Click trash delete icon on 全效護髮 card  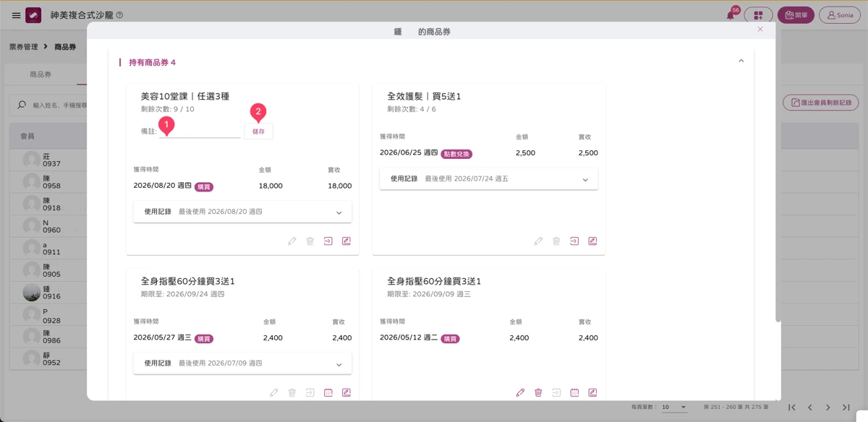(556, 241)
